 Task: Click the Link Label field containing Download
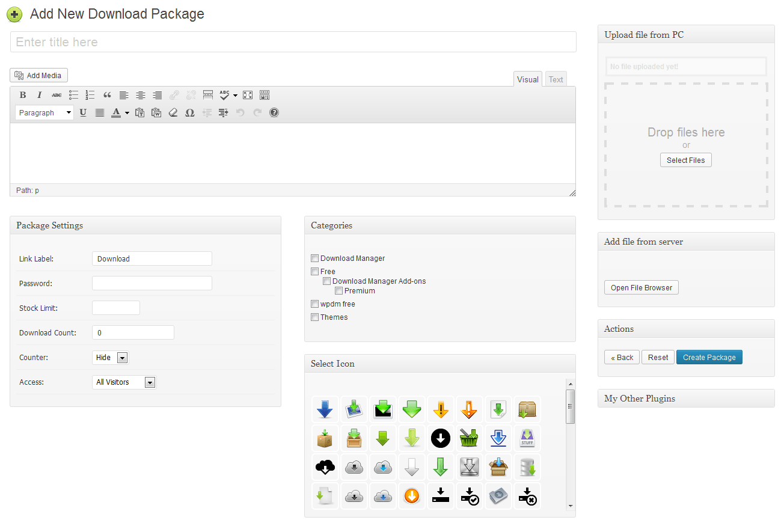(152, 258)
